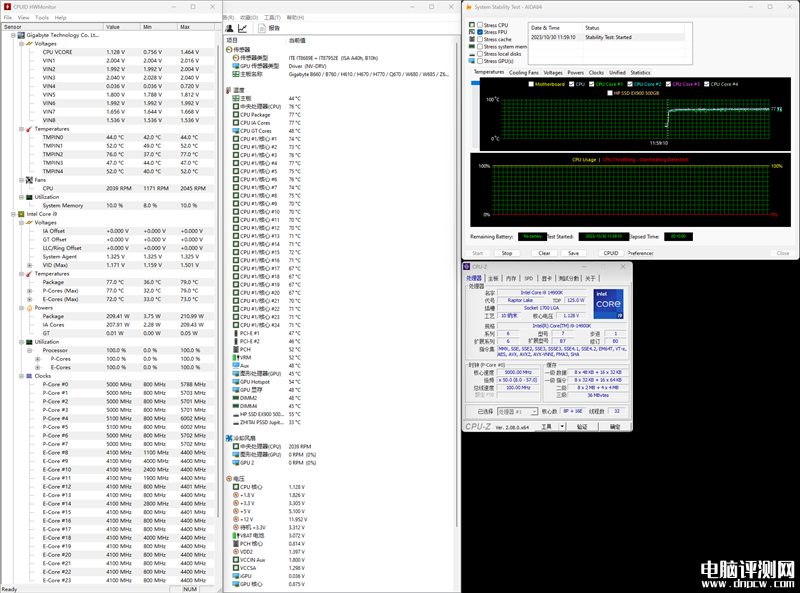
Task: Click the 冷却风扇 cooling fan section icon
Action: (229, 438)
